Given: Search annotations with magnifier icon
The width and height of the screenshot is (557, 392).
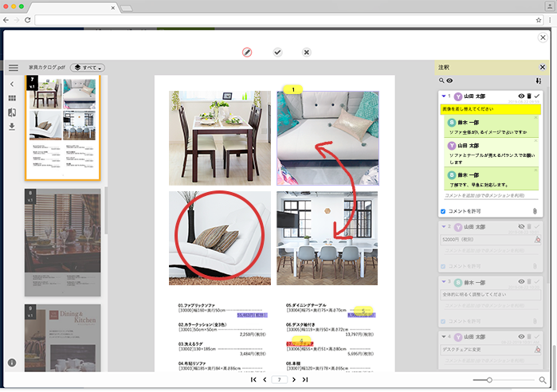Looking at the screenshot, I should [441, 80].
